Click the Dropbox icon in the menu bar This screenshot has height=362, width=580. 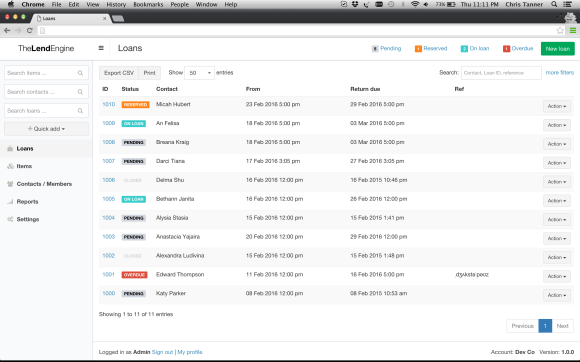[x=355, y=4]
